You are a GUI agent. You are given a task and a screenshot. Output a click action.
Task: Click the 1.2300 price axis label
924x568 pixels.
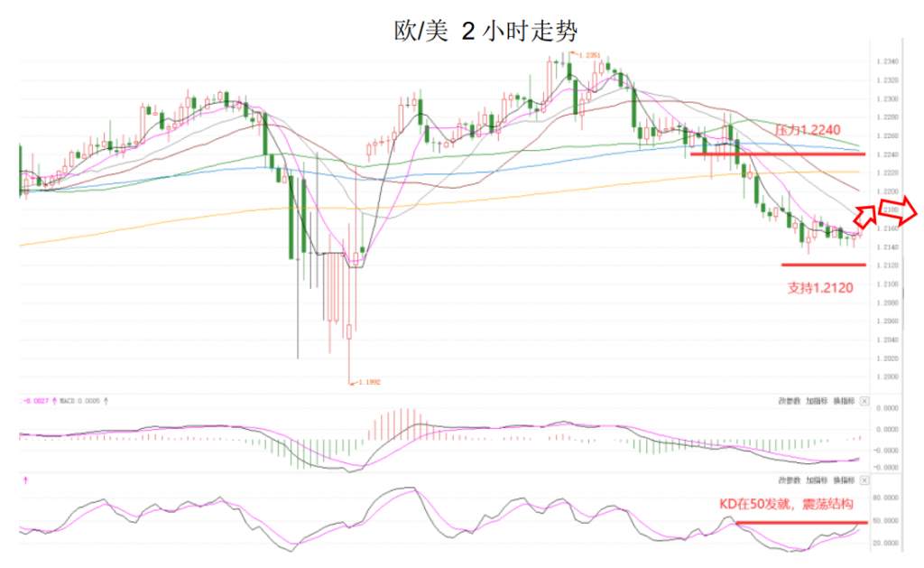pyautogui.click(x=887, y=99)
